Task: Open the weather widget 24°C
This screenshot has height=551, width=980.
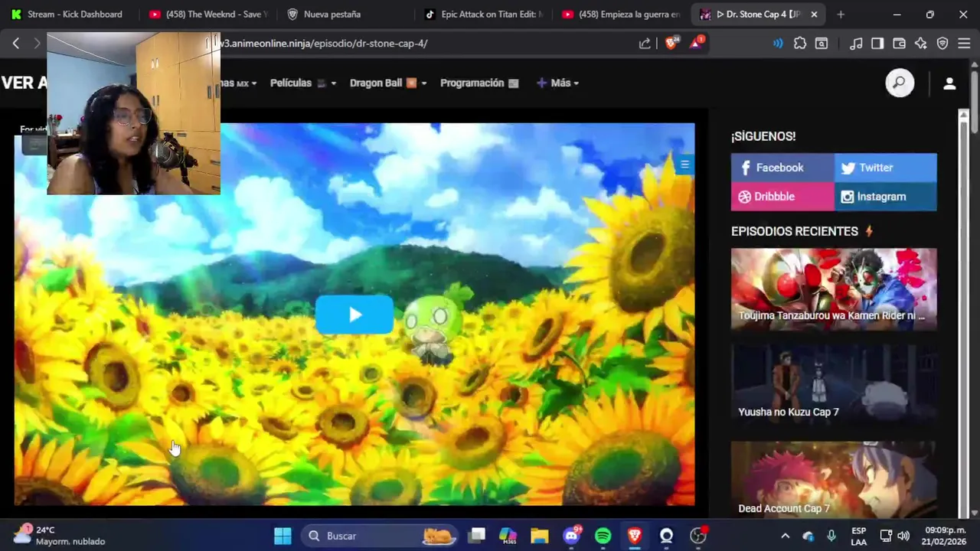Action: pos(60,536)
